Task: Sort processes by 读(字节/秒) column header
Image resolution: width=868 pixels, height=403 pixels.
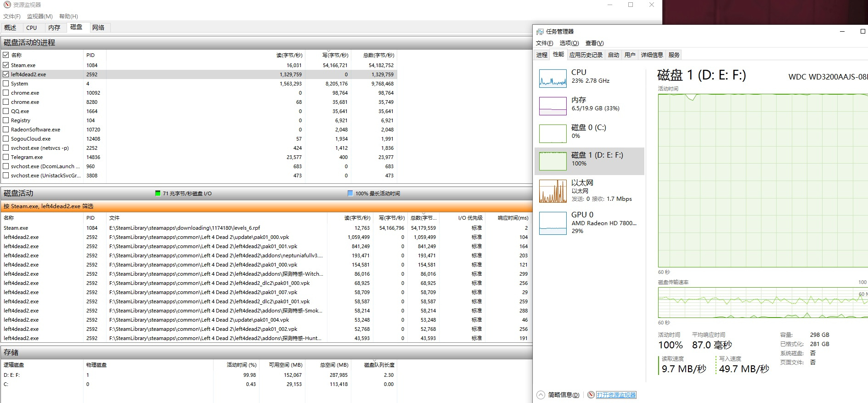Action: pyautogui.click(x=289, y=55)
